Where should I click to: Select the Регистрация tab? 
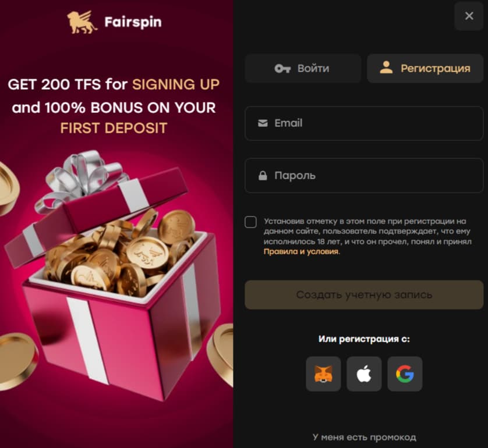(425, 69)
